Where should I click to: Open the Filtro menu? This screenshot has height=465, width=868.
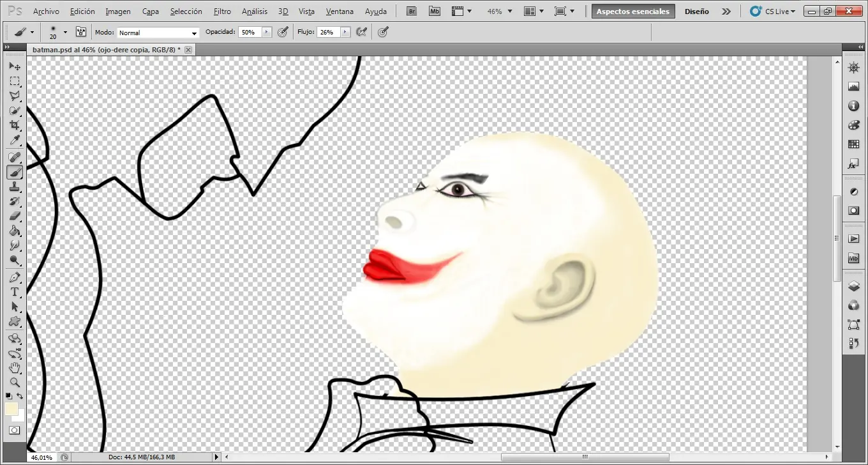[222, 11]
